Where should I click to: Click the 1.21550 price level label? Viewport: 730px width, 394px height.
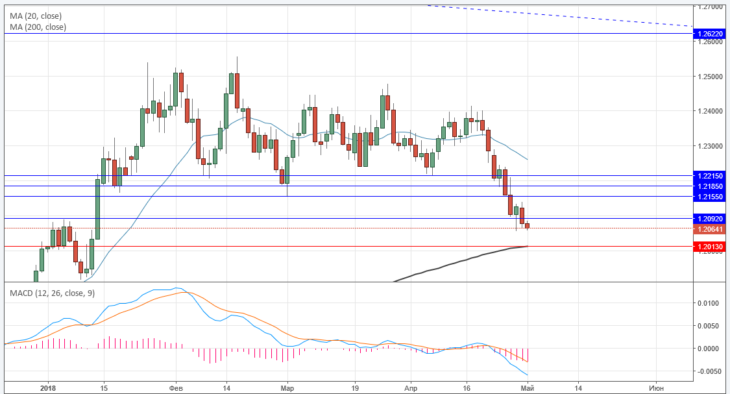coord(710,197)
